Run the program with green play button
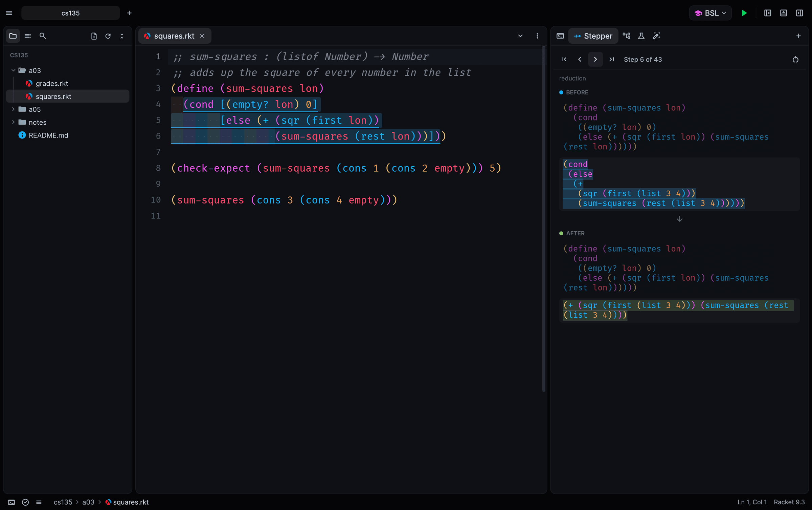 tap(744, 13)
